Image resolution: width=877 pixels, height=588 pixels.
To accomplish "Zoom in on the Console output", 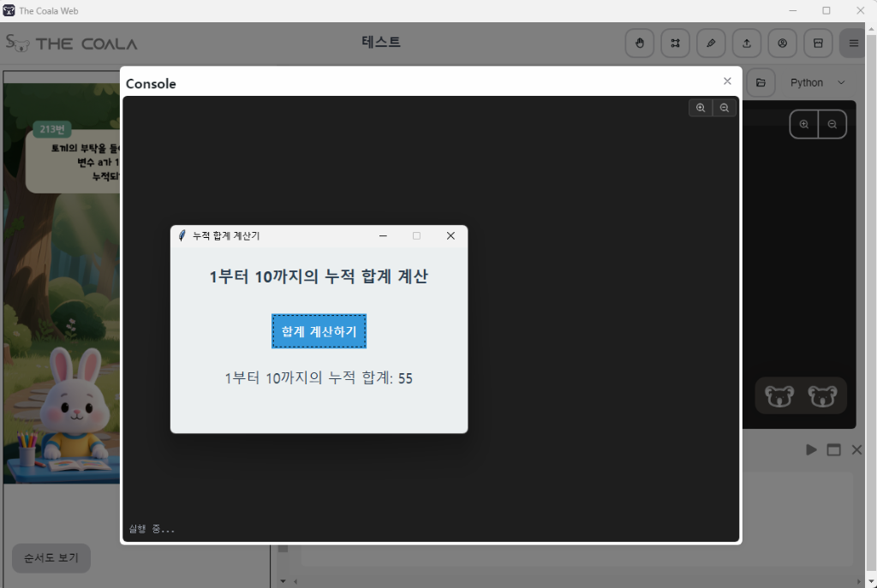I will 701,107.
